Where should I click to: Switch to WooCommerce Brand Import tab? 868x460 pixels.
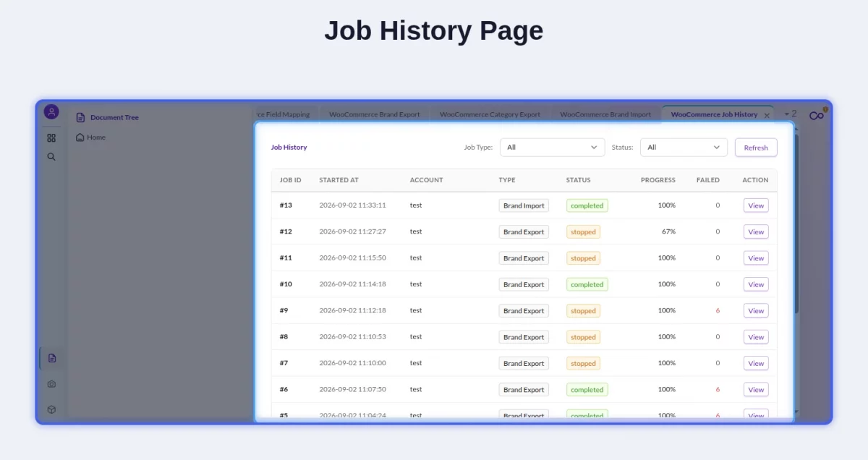[x=605, y=114]
